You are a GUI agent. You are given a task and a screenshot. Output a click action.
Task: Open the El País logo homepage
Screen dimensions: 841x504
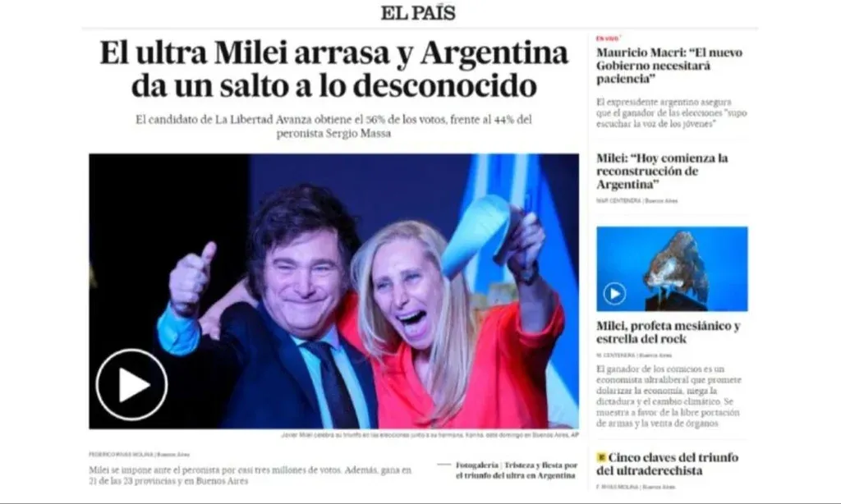click(418, 13)
